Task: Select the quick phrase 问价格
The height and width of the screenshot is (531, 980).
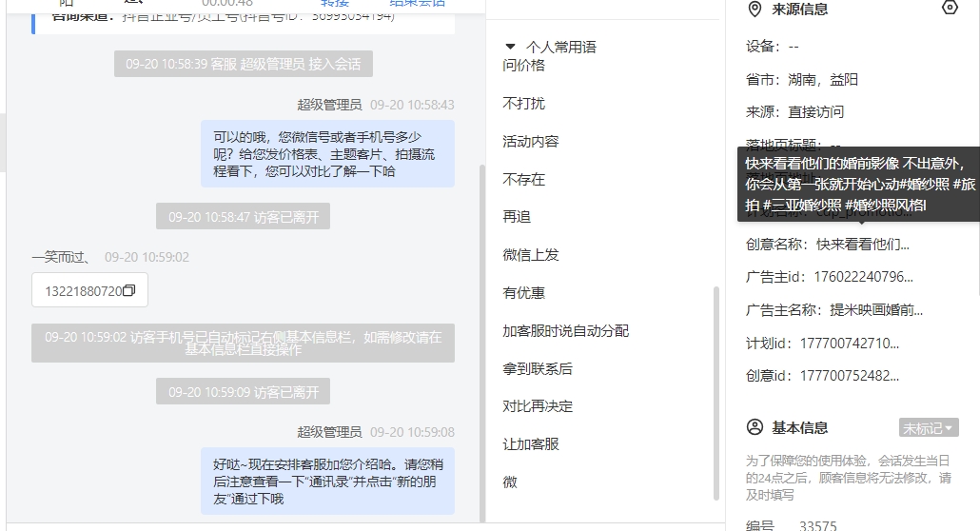Action: click(523, 65)
